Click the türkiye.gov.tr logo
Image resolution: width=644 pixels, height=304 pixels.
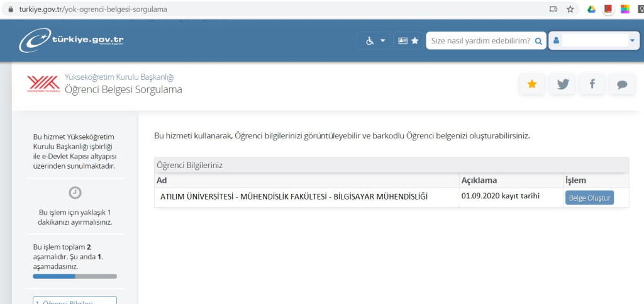point(71,40)
